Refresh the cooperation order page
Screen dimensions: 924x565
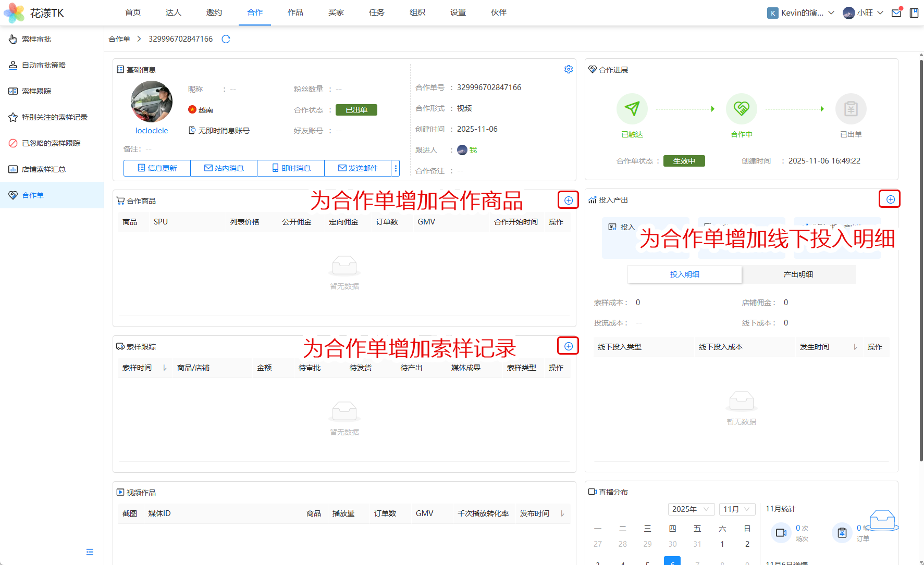tap(226, 39)
